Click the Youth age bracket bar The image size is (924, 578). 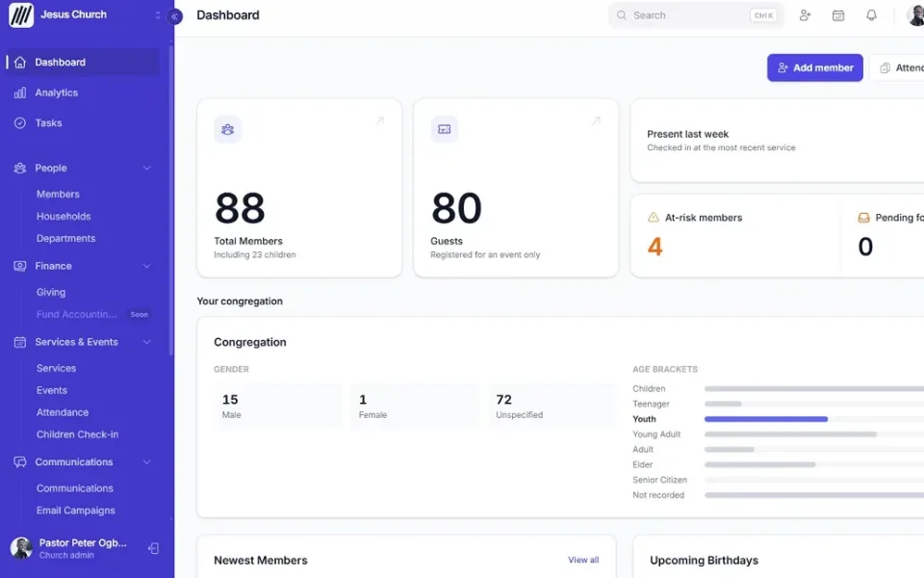pyautogui.click(x=766, y=419)
